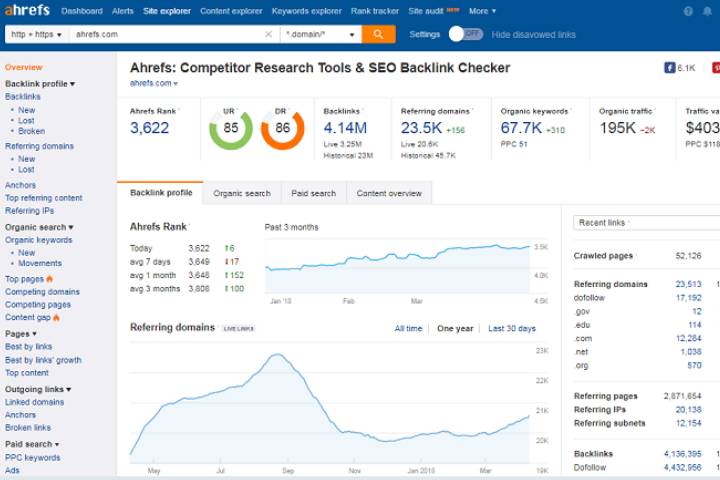
Task: Click the Ahrefs logo
Action: click(x=27, y=10)
